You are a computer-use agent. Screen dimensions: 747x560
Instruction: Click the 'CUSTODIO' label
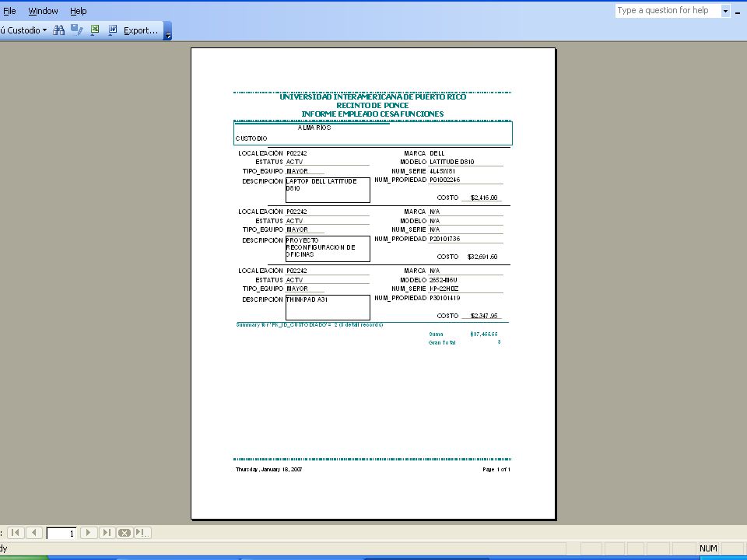pyautogui.click(x=251, y=138)
